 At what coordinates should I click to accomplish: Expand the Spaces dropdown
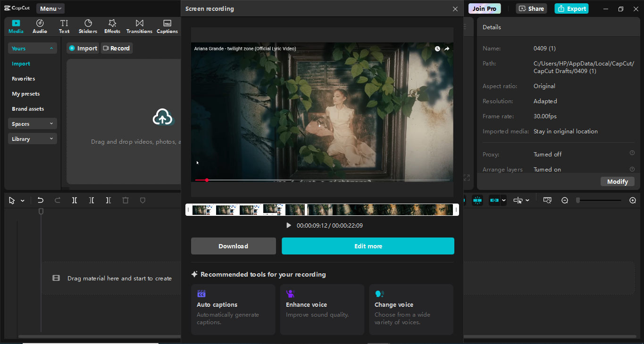point(32,123)
